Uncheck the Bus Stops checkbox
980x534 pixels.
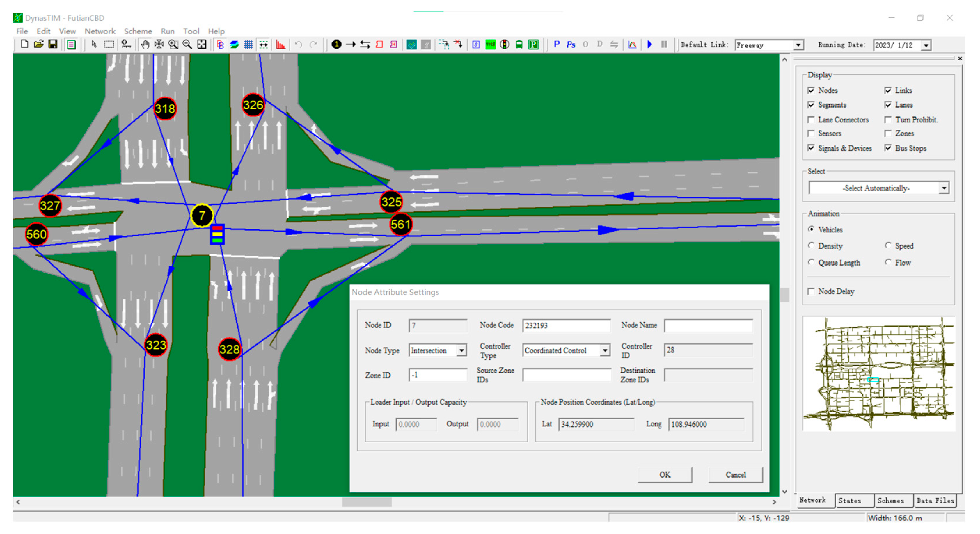(x=888, y=148)
